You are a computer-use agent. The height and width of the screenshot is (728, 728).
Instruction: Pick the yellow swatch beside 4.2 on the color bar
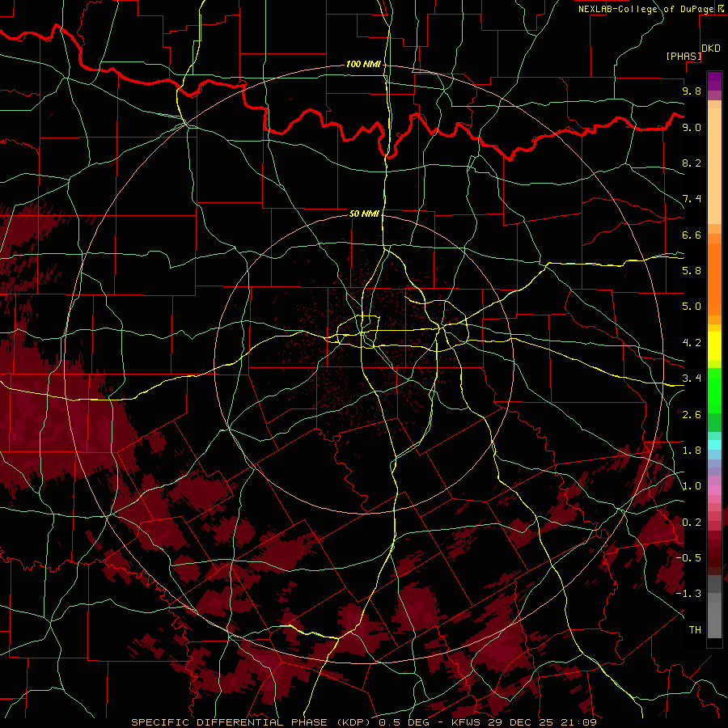coord(714,346)
